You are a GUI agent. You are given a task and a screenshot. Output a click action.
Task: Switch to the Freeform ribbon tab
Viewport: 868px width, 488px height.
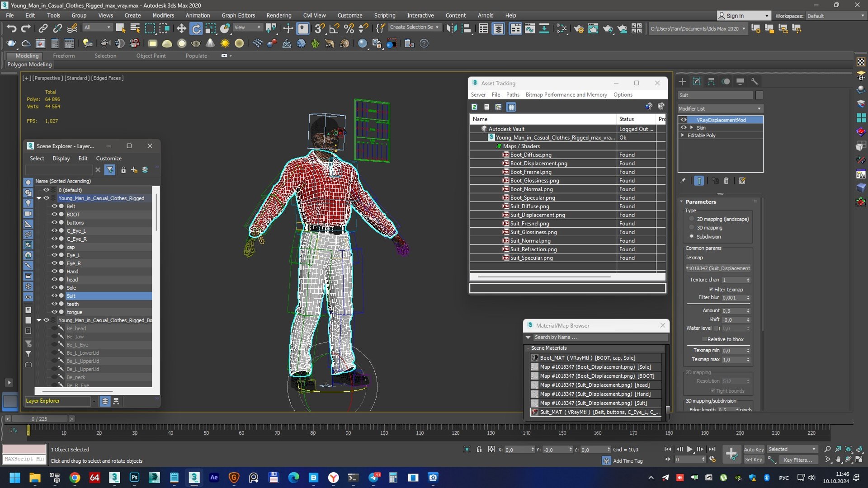click(64, 56)
